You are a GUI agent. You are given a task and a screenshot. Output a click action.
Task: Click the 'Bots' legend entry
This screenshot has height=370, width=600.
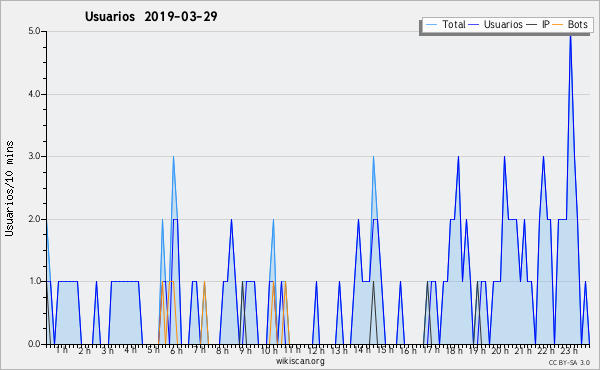[570, 24]
